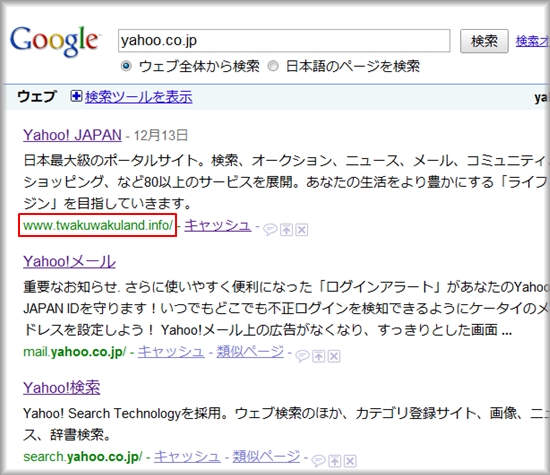The width and height of the screenshot is (550, 475).
Task: Expand the plus icon beside 検索ツールを表示
Action: tap(76, 96)
